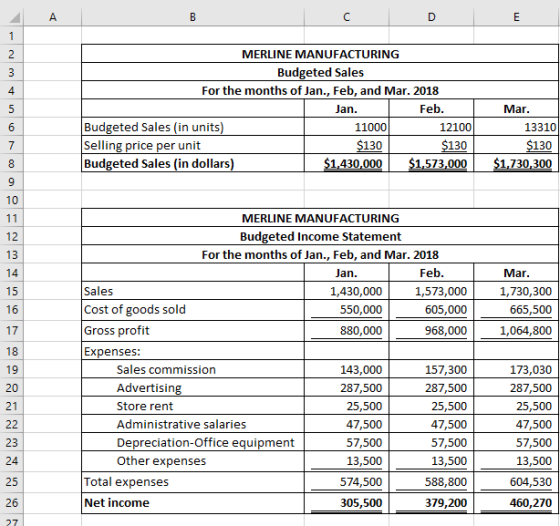The height and width of the screenshot is (526, 560).
Task: Select row 26 header
Action: coord(12,503)
